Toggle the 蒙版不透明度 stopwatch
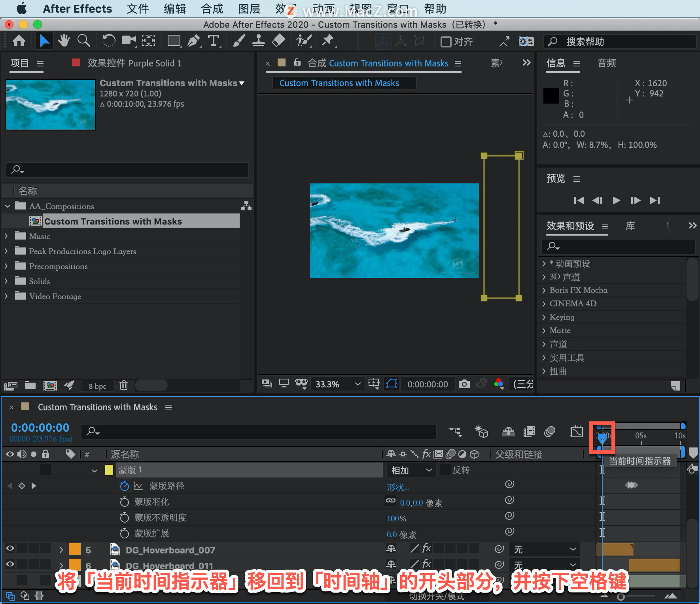The height and width of the screenshot is (604, 700). tap(124, 517)
